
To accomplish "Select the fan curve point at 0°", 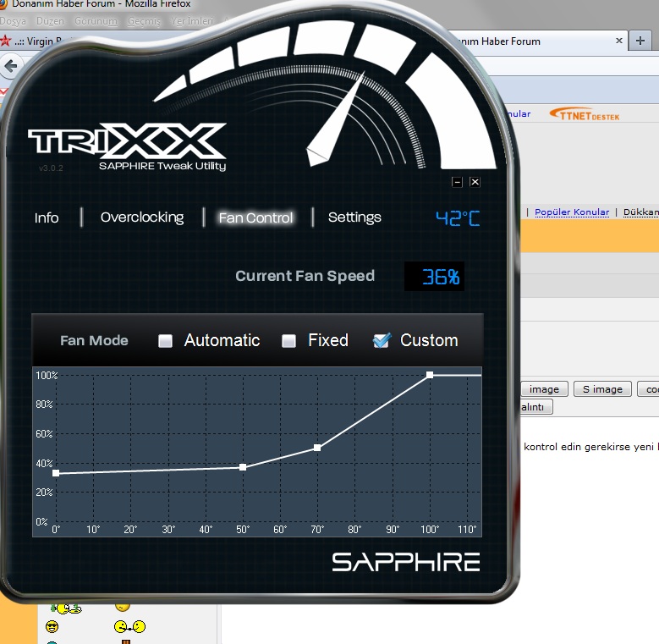I will click(56, 473).
